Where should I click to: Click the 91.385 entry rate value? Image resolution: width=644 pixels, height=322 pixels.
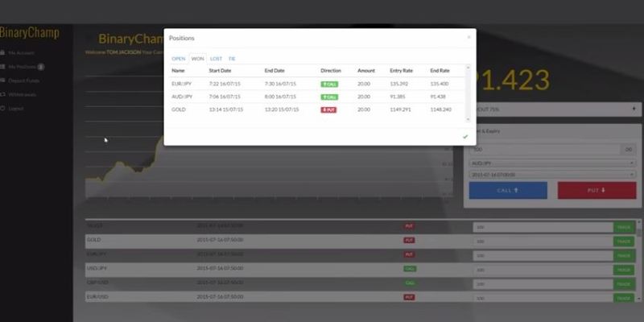pos(398,97)
